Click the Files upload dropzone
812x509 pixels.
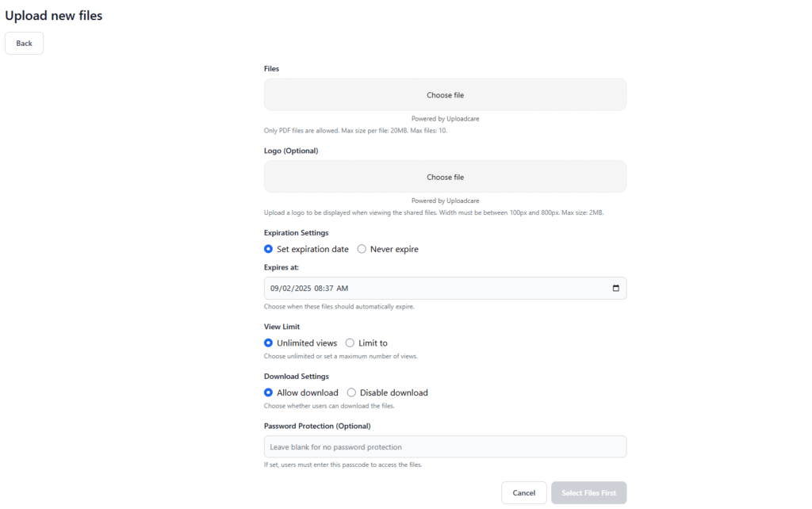[x=445, y=94]
